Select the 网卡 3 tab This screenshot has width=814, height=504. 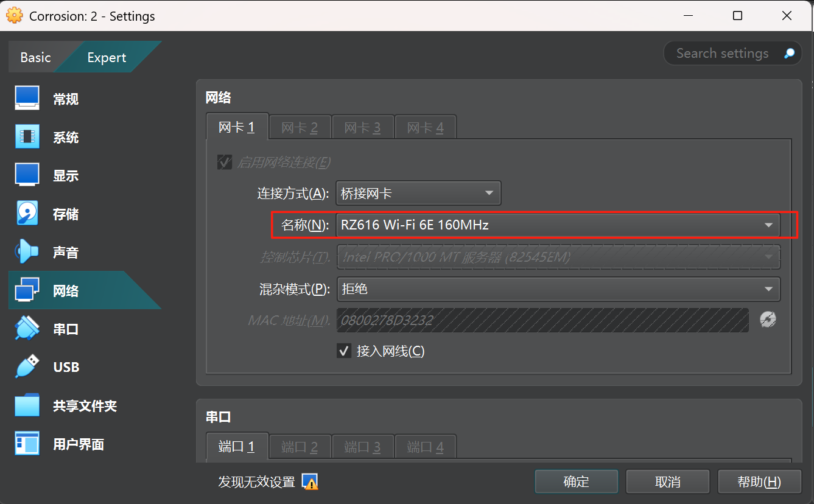pyautogui.click(x=362, y=128)
